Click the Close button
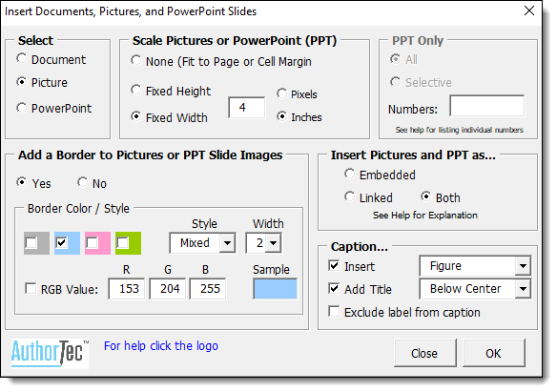The height and width of the screenshot is (392, 557). (x=425, y=353)
